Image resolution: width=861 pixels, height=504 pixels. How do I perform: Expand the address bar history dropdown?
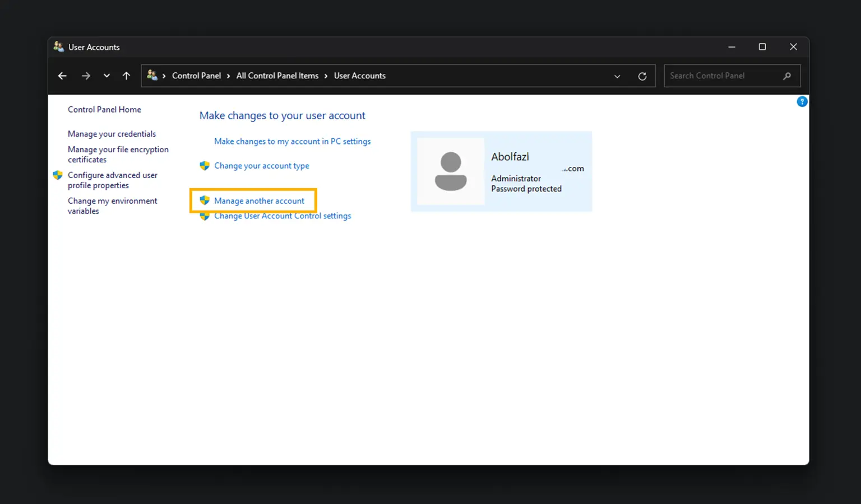617,76
